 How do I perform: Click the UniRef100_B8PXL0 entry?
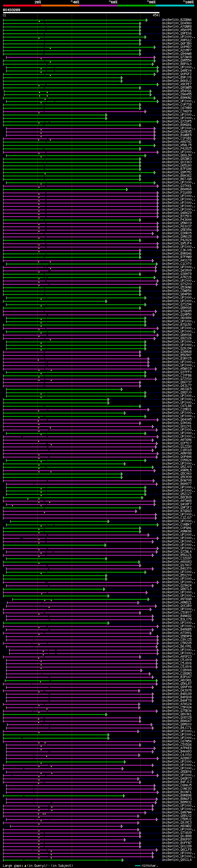click(177, 64)
